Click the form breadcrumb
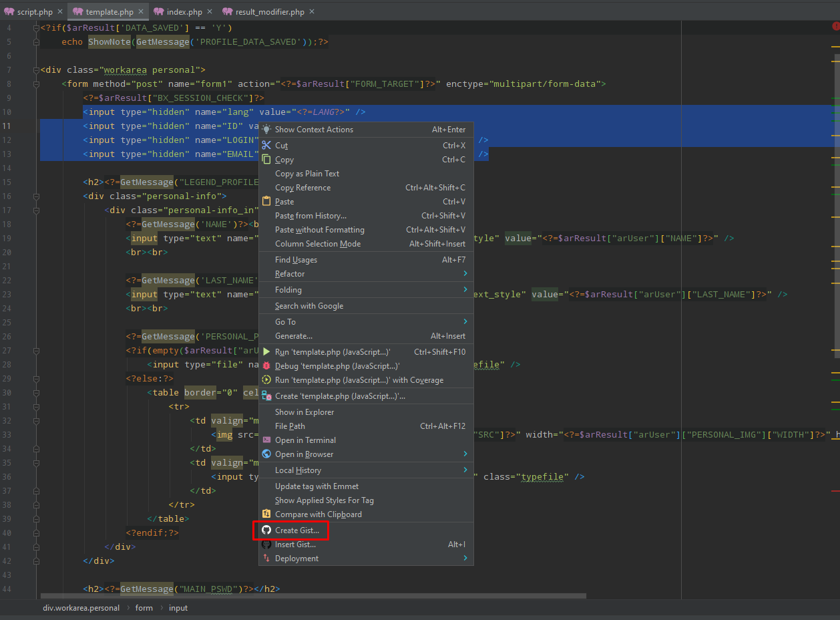Screen dimensions: 840x620 pos(144,608)
